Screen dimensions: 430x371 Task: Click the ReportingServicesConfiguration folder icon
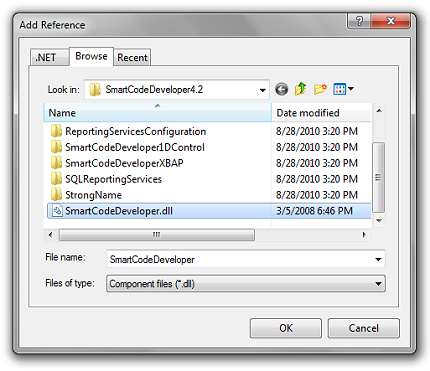click(x=56, y=131)
